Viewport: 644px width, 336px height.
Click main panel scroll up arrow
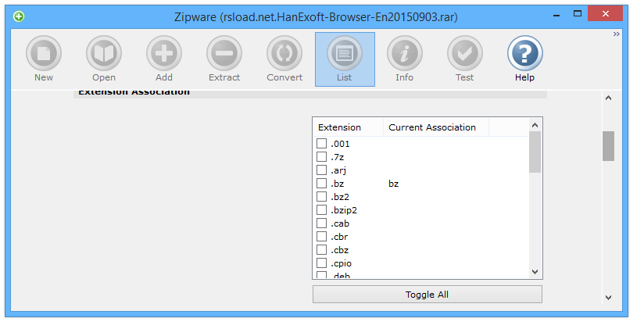[608, 98]
